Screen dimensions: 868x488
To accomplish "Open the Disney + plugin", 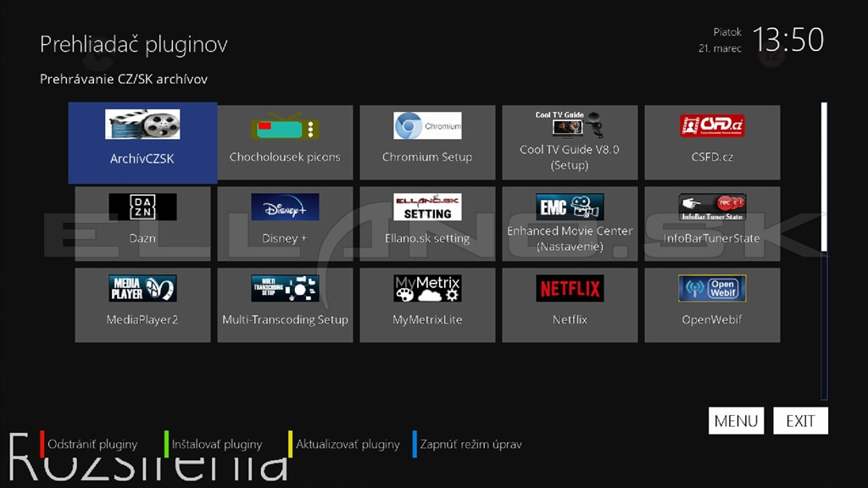I will pyautogui.click(x=285, y=224).
